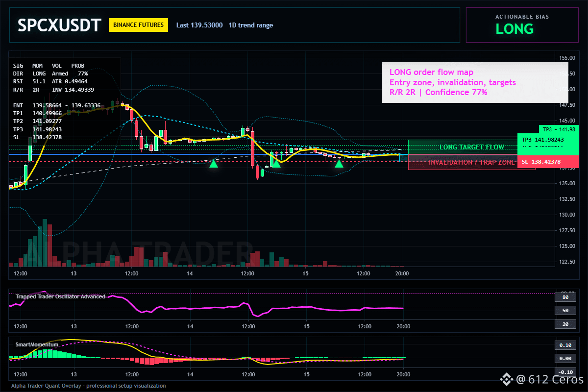Viewport: 588px width, 392px height.
Task: Click the 20 level box on oscillator
Action: coord(565,324)
